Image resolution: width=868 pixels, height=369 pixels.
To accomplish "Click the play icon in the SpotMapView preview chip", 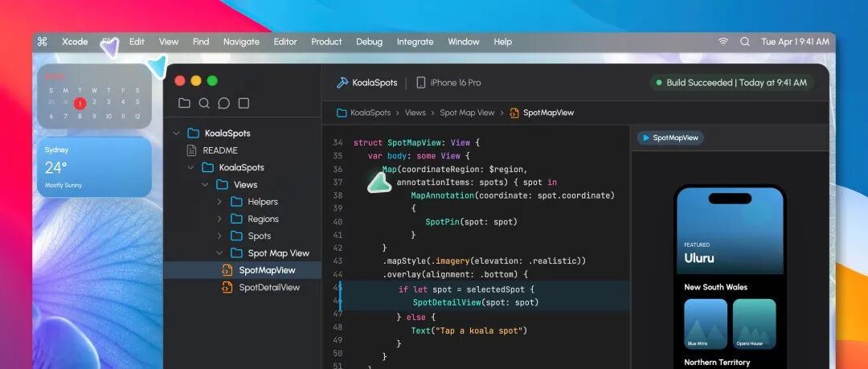I will (x=645, y=138).
